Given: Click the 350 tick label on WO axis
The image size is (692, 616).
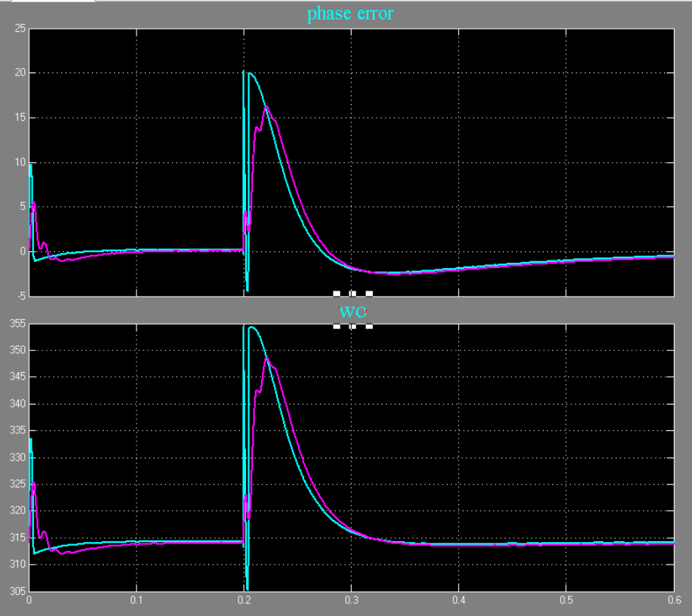Looking at the screenshot, I should tap(17, 350).
